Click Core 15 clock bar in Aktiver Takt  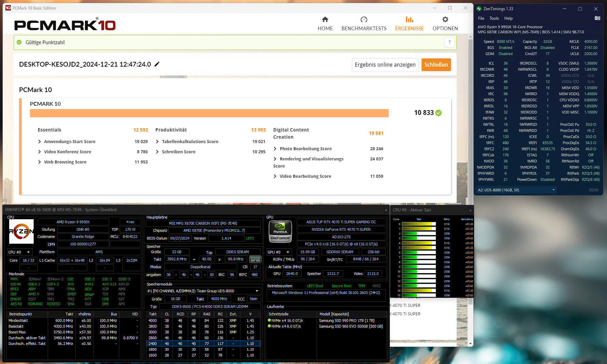click(x=419, y=295)
